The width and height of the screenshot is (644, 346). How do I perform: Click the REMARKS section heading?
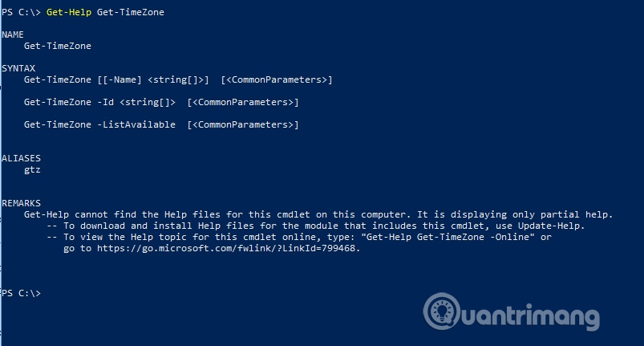click(21, 203)
